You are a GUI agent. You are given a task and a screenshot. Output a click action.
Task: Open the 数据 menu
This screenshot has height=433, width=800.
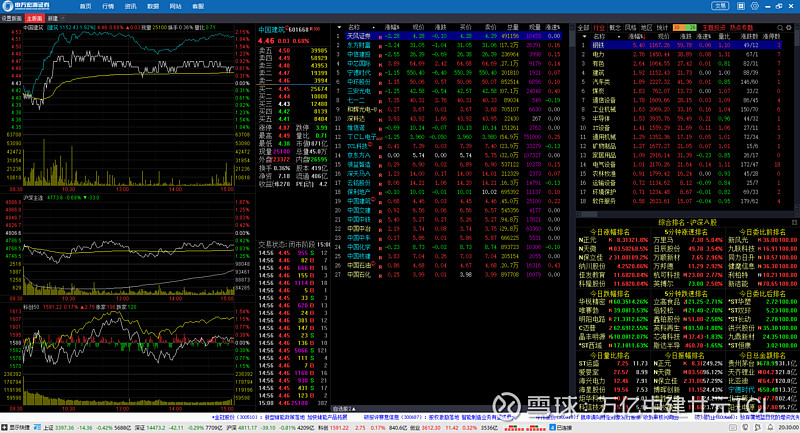tap(153, 6)
